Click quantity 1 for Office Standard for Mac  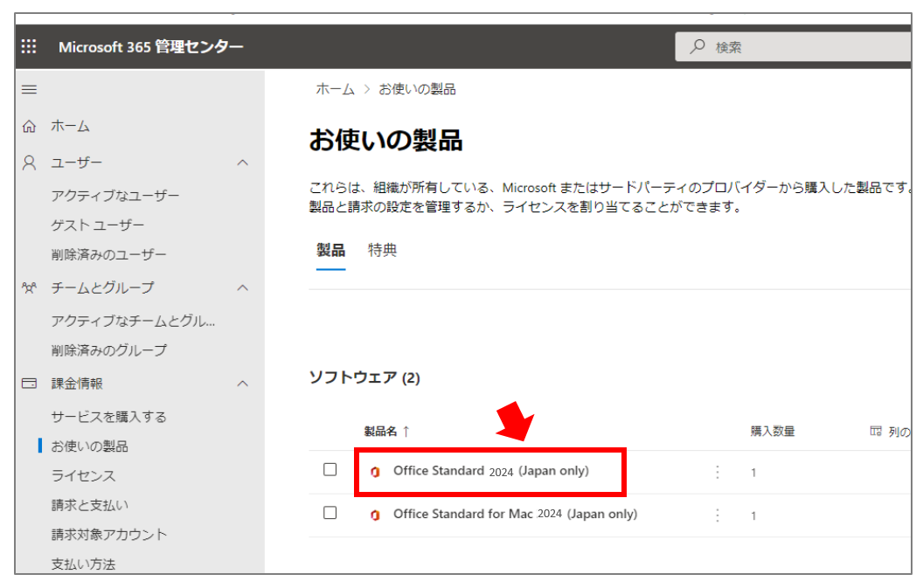(753, 516)
